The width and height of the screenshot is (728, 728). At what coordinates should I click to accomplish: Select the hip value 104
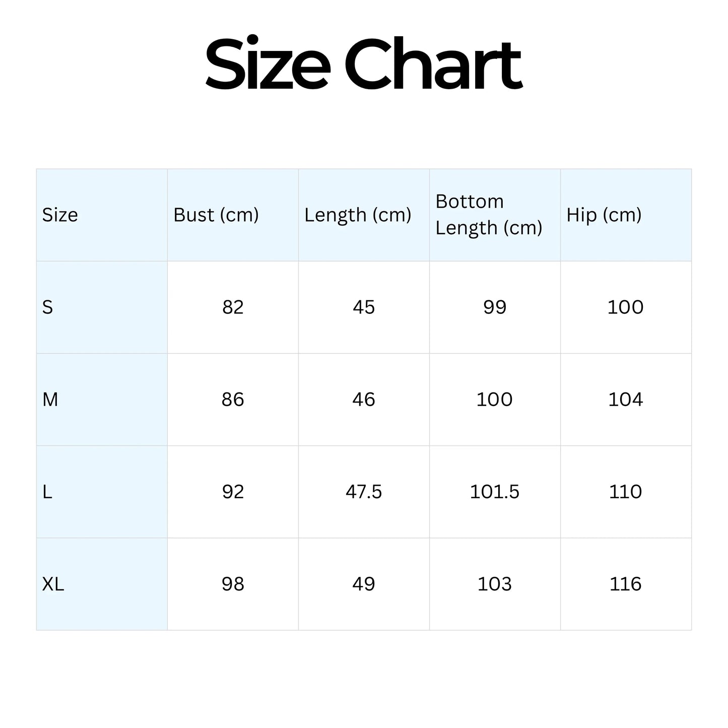[x=625, y=400]
